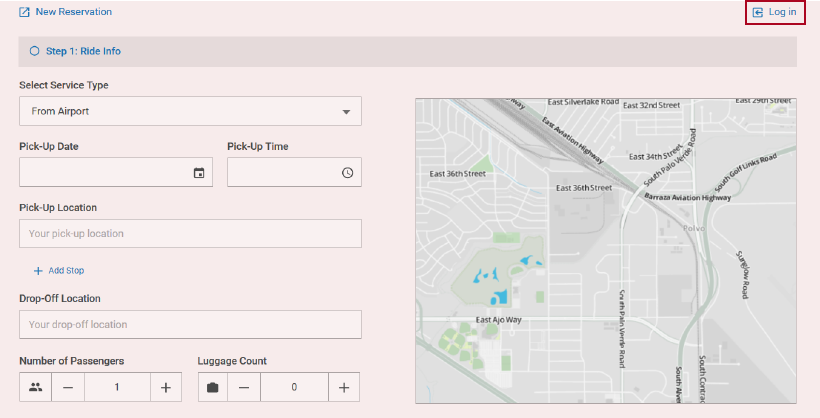Click the Barraza Aviation Highway map label

tap(688, 197)
